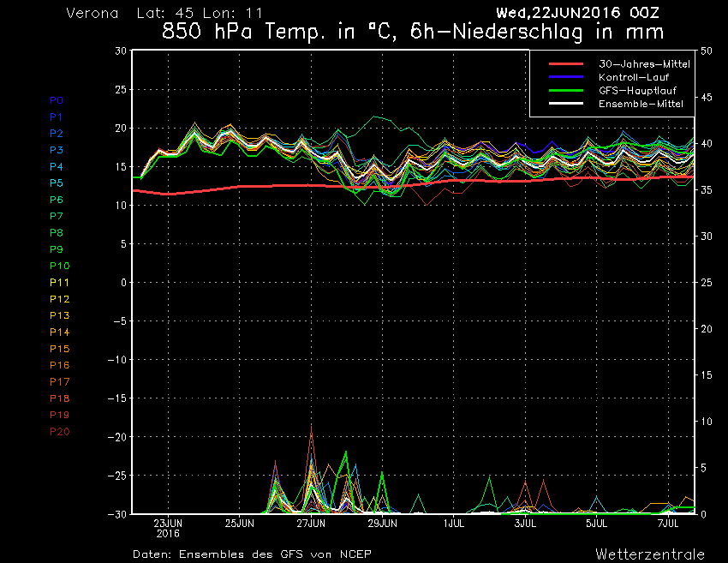Click the P10 ensemble member label

pyautogui.click(x=59, y=266)
